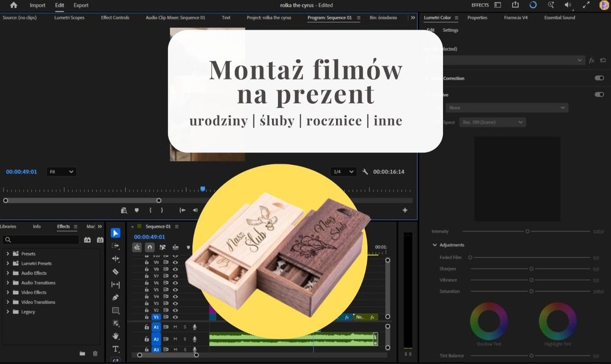The width and height of the screenshot is (611, 364).
Task: Select the Razor tool
Action: (115, 271)
